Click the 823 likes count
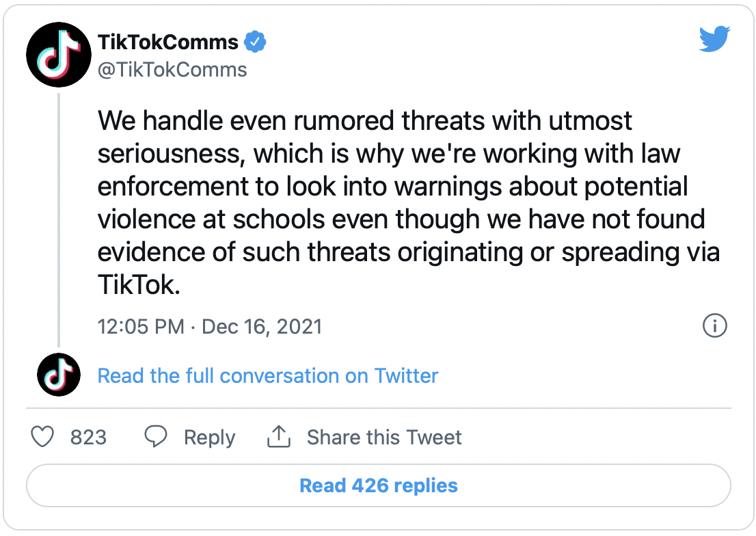756x536 pixels. (x=88, y=438)
